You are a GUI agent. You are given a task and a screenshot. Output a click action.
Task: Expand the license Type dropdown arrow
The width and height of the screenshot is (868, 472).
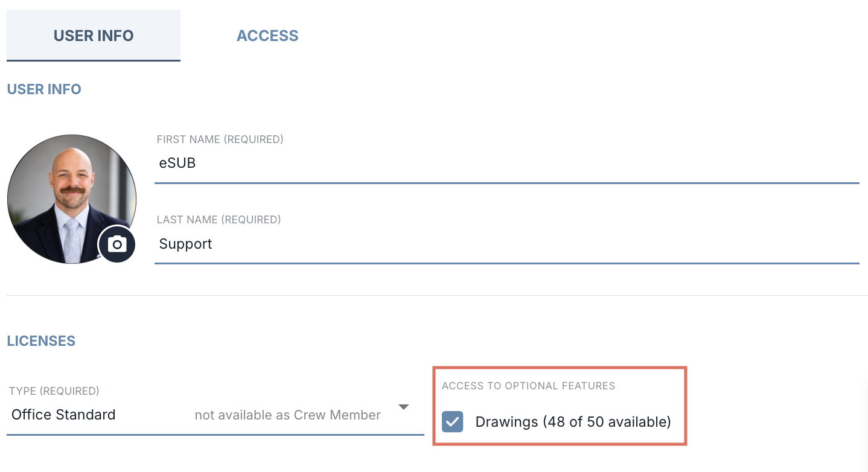404,407
